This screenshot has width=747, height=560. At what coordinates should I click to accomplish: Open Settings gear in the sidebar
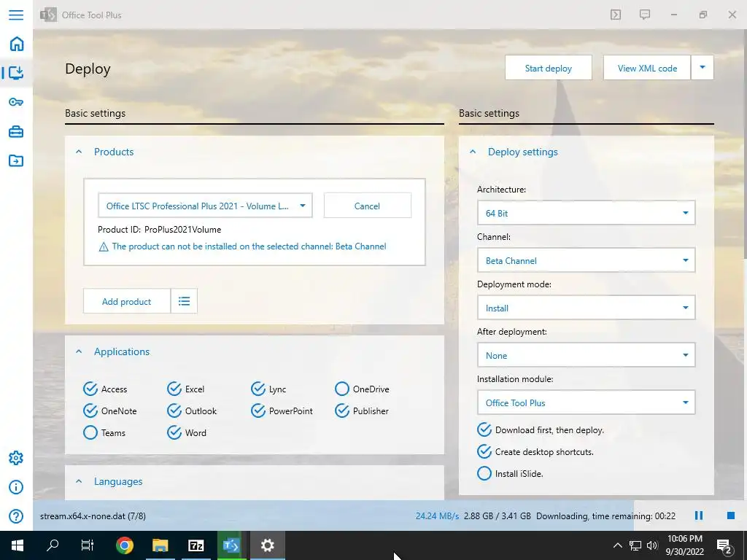point(16,458)
